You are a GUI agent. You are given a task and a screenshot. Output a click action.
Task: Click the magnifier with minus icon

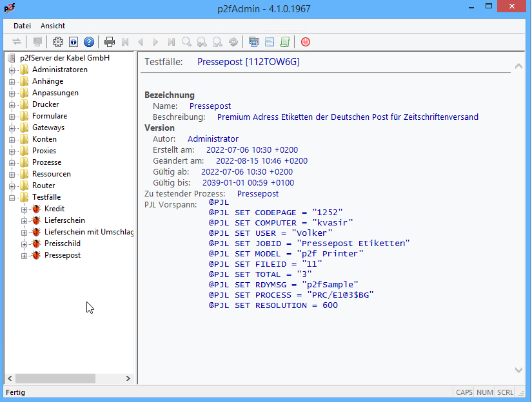(x=217, y=42)
